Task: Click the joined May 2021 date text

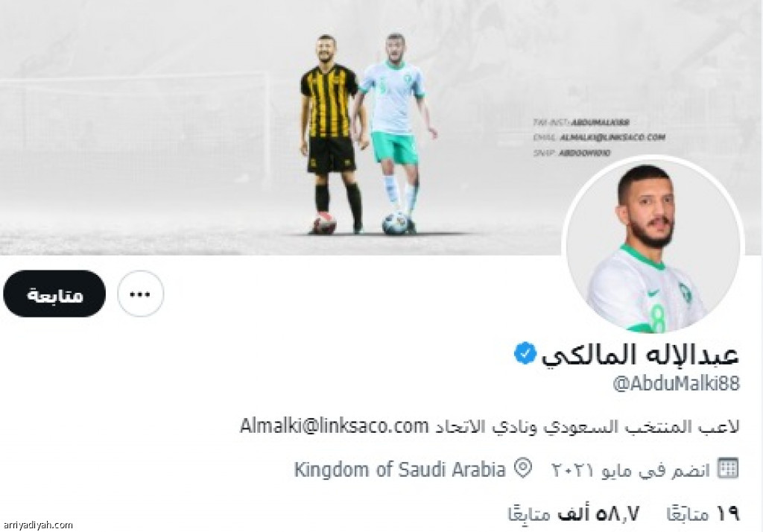Action: tap(630, 469)
